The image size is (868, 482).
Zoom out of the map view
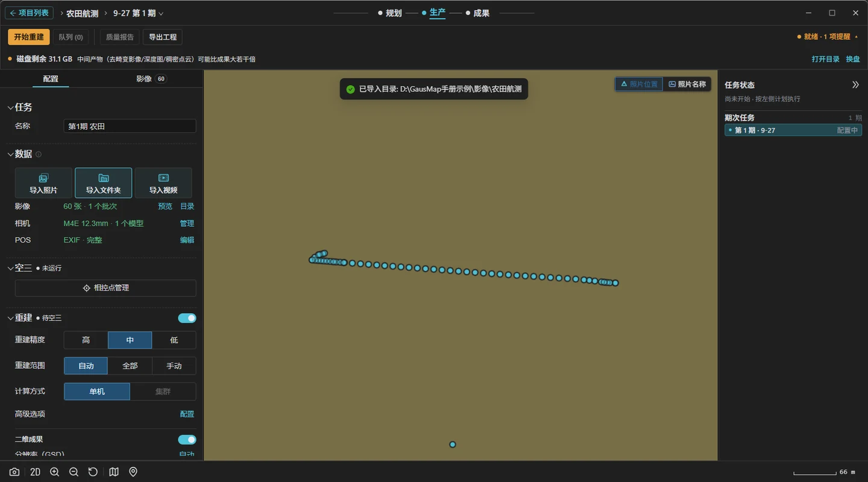74,472
